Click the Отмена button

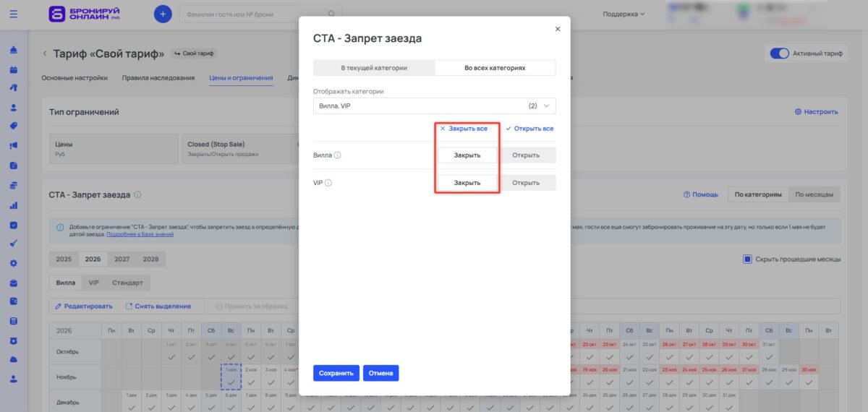[380, 373]
